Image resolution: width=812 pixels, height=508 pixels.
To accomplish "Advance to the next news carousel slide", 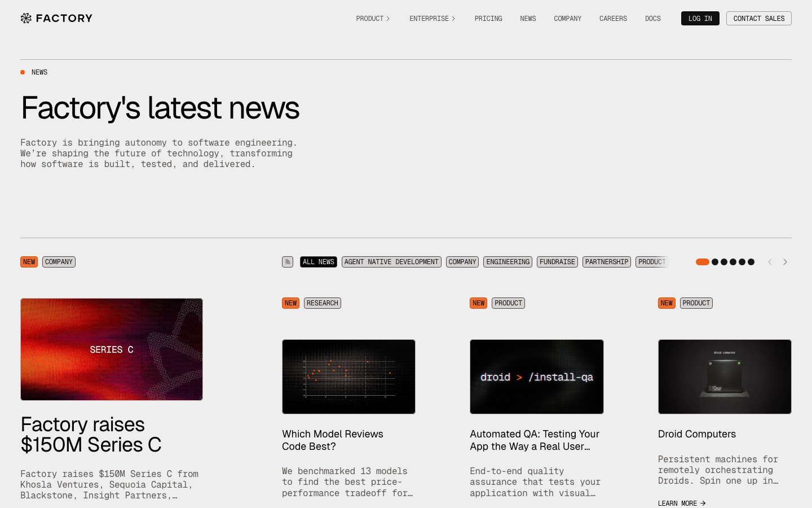I will click(x=785, y=262).
